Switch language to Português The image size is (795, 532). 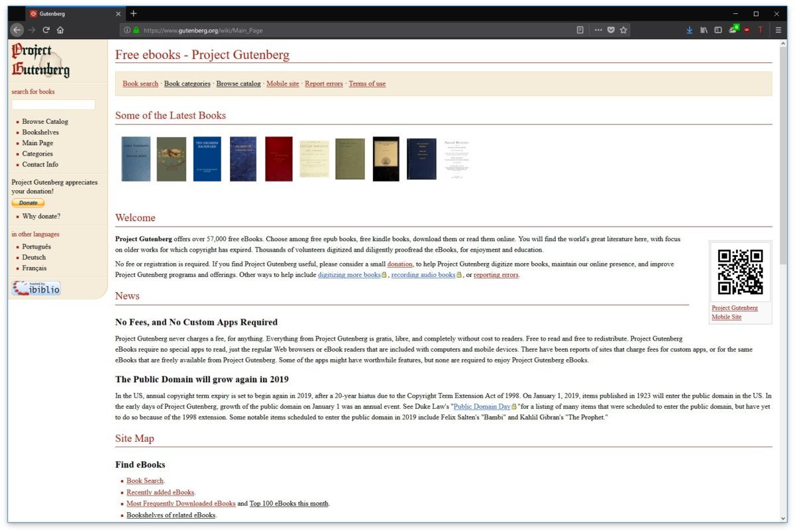click(36, 247)
